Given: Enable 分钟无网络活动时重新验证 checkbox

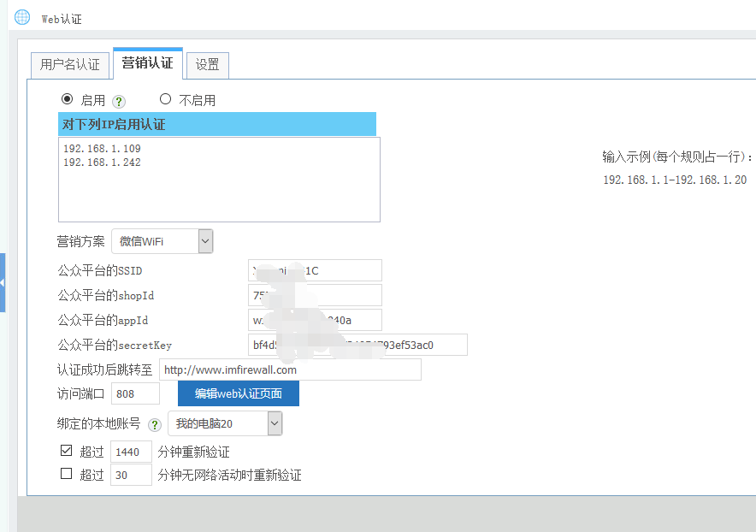Looking at the screenshot, I should point(67,474).
